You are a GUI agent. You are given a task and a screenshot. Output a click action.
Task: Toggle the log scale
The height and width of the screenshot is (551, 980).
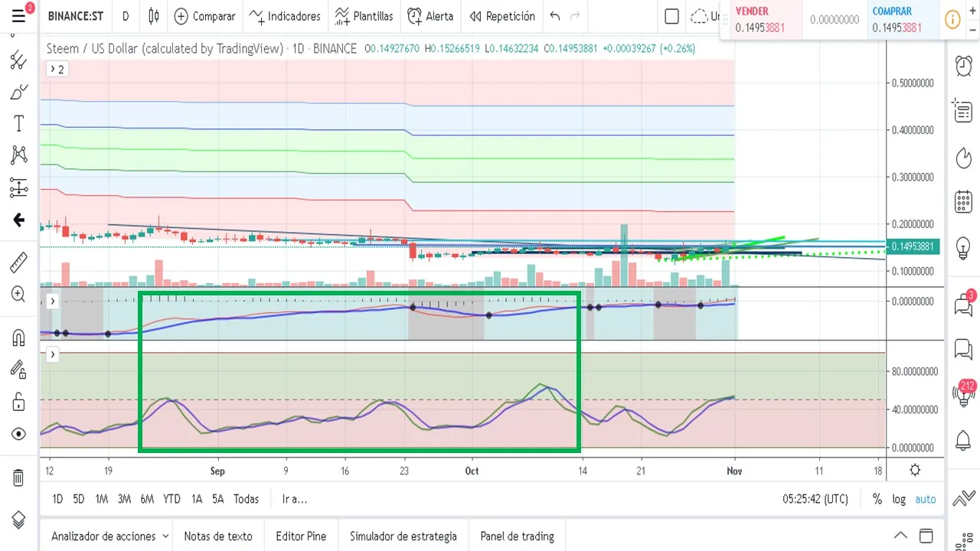click(899, 499)
